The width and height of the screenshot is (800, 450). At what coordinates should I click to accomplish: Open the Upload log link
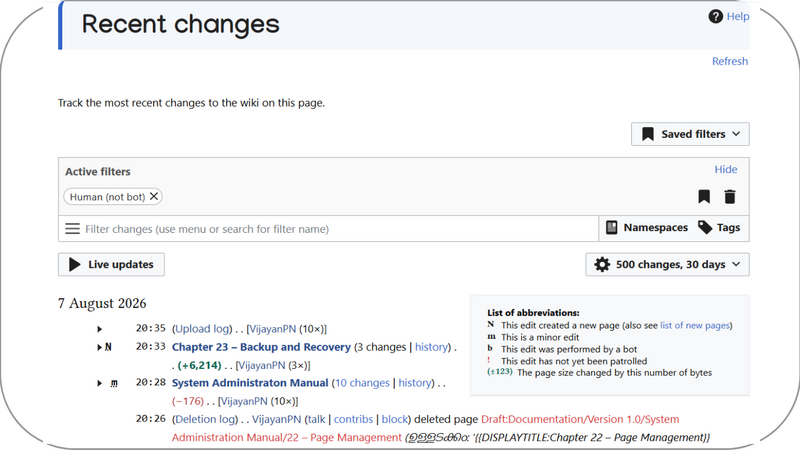point(203,329)
